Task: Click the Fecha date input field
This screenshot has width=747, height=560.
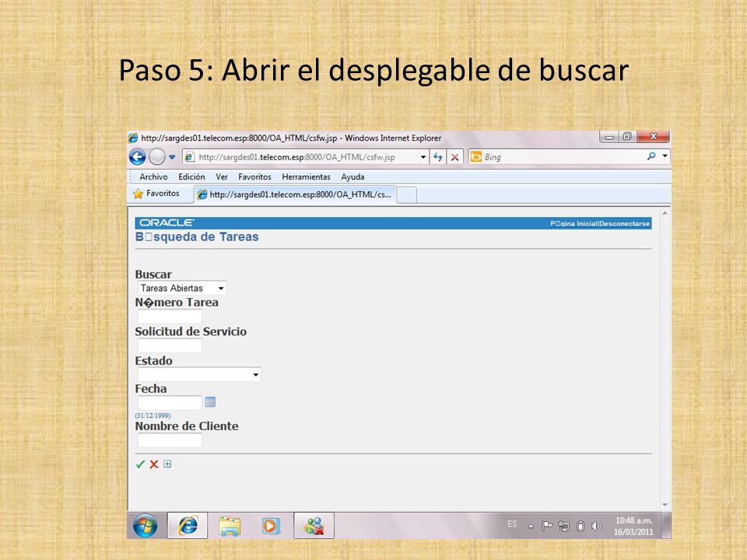Action: click(x=170, y=403)
